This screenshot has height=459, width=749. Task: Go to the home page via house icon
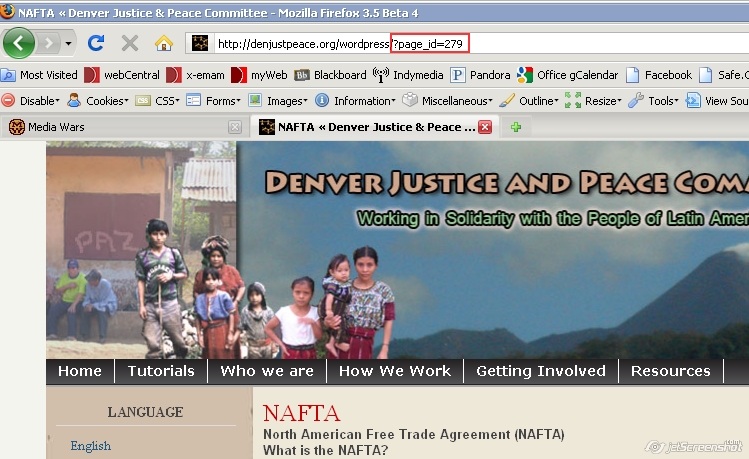coord(163,43)
